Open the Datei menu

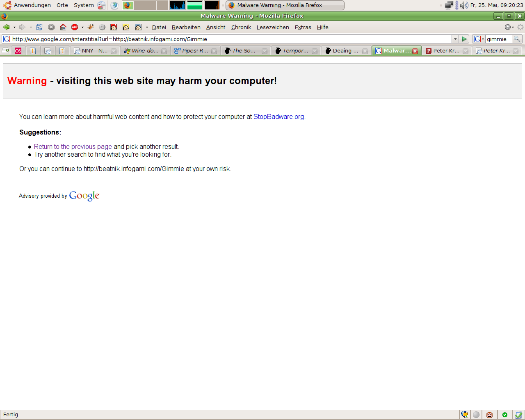(159, 27)
